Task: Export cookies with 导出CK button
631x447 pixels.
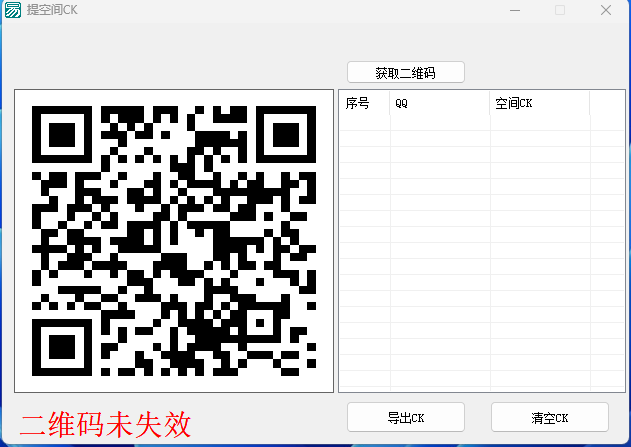Action: pos(405,417)
